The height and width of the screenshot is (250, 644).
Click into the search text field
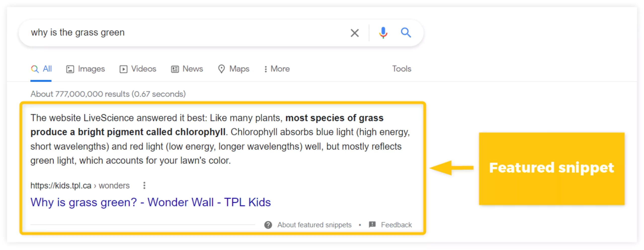(x=176, y=33)
